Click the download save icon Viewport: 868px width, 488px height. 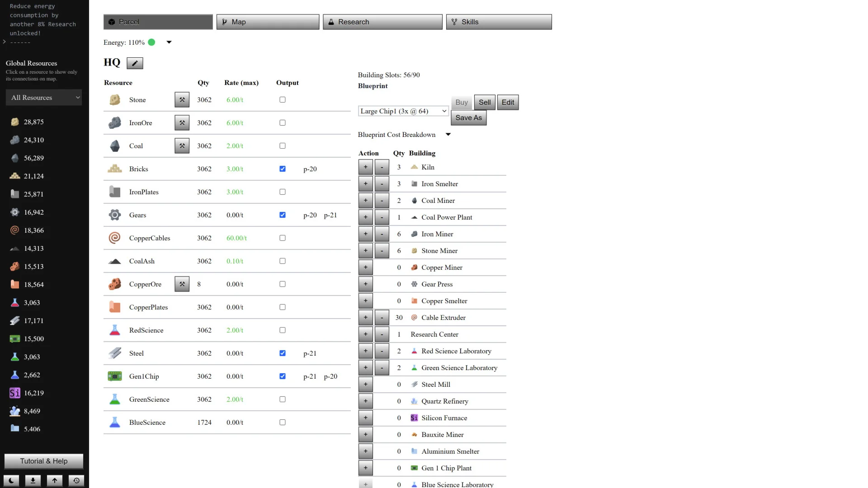[33, 480]
